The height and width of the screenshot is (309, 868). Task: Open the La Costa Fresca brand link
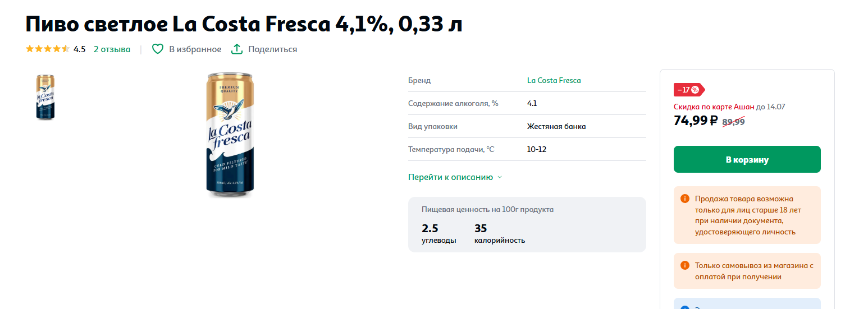554,80
